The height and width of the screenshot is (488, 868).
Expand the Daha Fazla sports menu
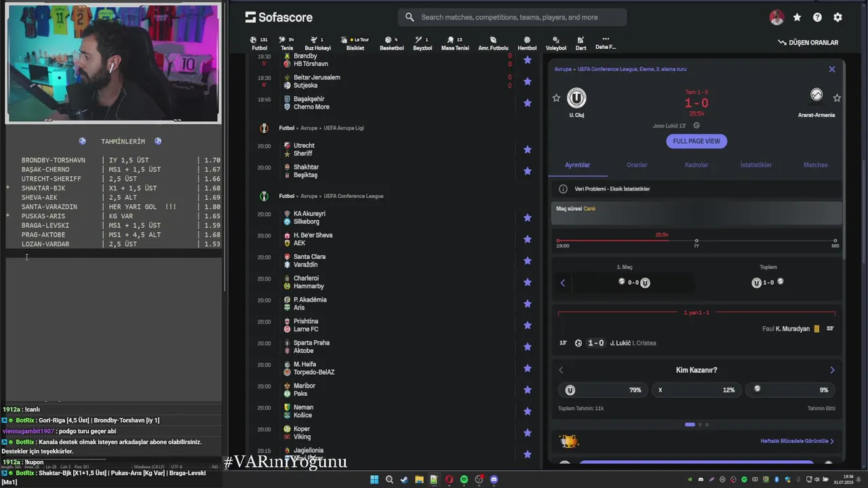pos(606,43)
